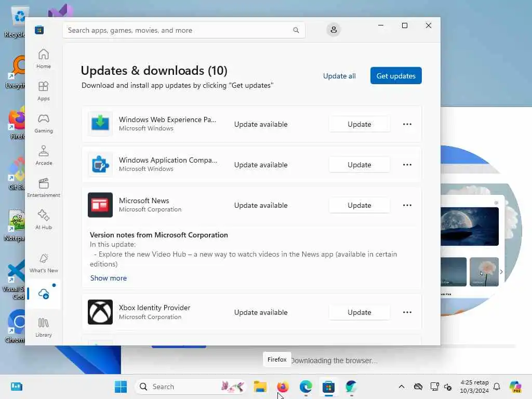
Task: Click the Xbox Identity Provider app icon
Action: tap(100, 312)
